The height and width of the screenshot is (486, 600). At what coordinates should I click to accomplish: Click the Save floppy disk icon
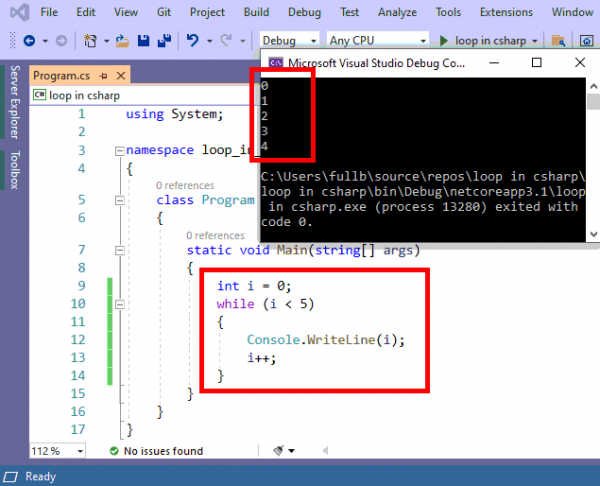point(144,41)
